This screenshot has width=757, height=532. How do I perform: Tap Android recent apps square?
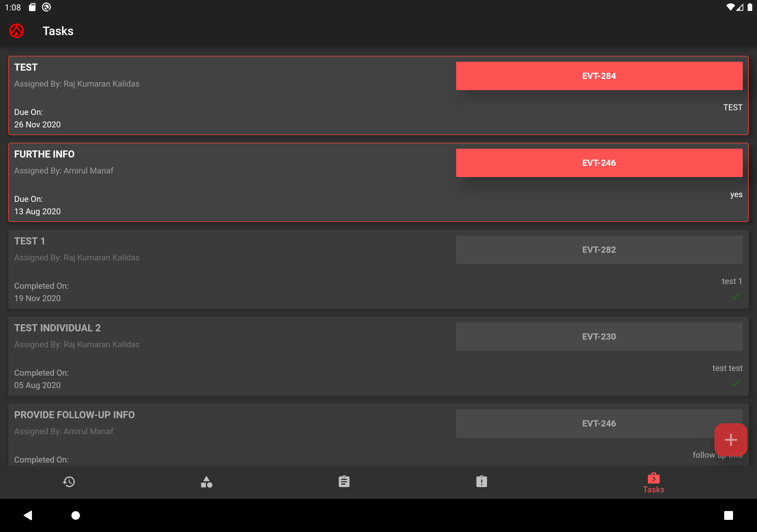[728, 515]
